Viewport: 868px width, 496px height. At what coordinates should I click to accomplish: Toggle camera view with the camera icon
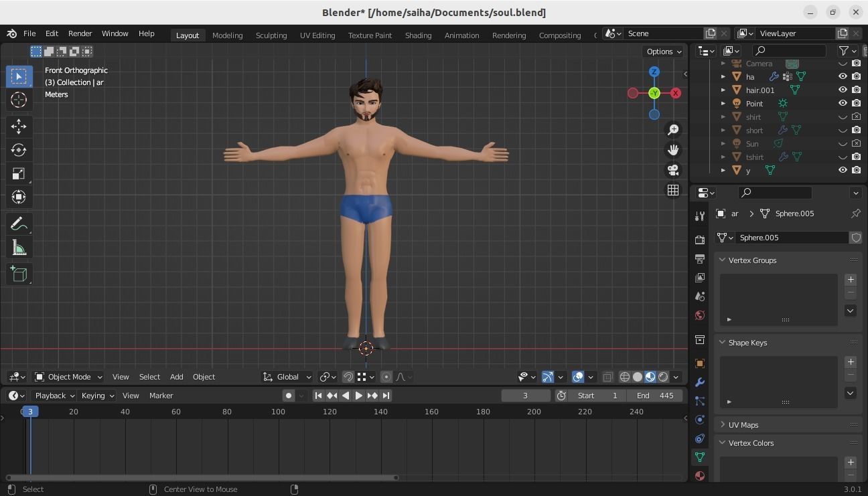pyautogui.click(x=673, y=170)
